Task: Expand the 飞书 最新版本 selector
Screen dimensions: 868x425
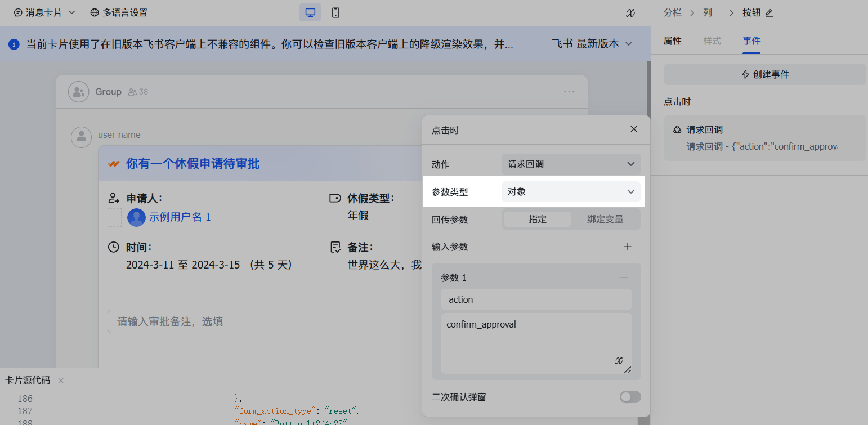Action: (x=592, y=44)
